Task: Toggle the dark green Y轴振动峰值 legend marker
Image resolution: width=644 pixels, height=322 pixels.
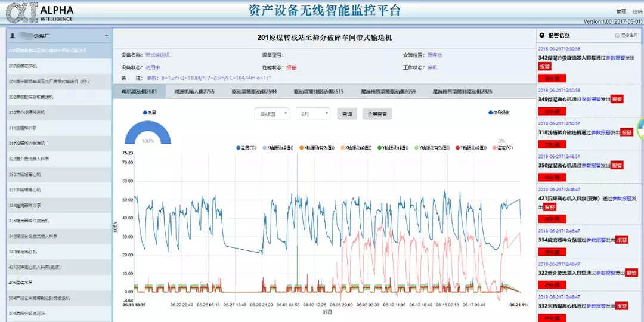Action: [378, 147]
